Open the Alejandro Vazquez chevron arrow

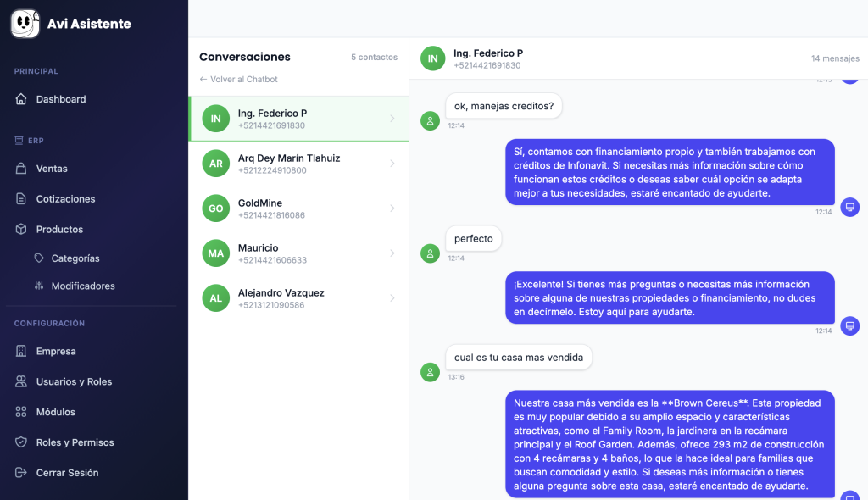[392, 298]
